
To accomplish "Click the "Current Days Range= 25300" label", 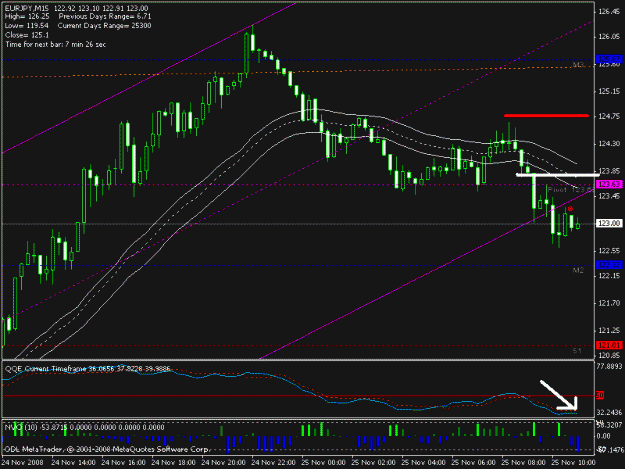I will pyautogui.click(x=104, y=26).
